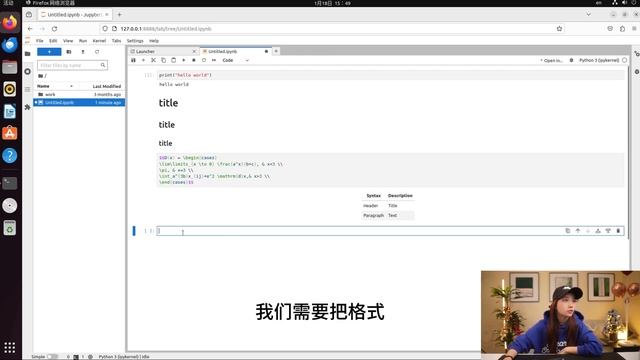The height and width of the screenshot is (360, 640).
Task: Open Running Terminals and Kernels sidebar
Action: (x=27, y=71)
